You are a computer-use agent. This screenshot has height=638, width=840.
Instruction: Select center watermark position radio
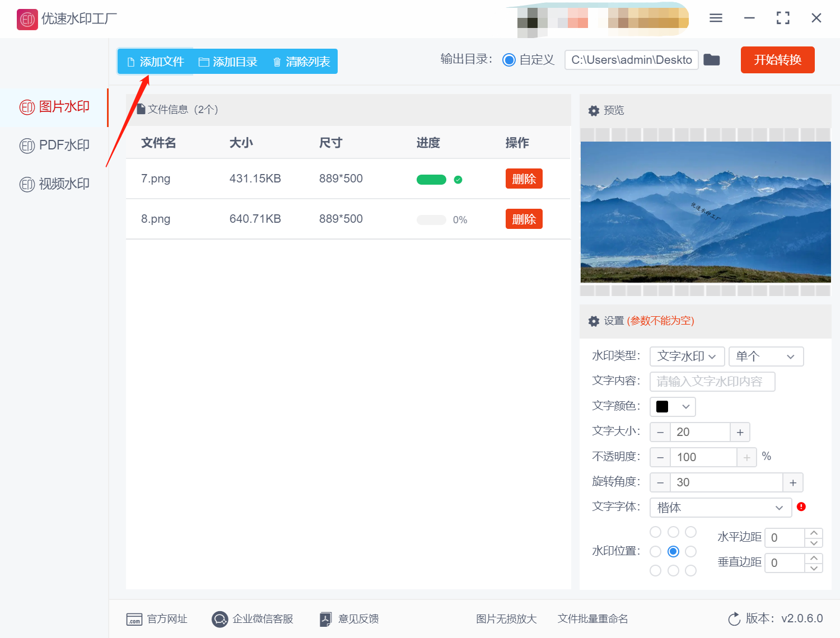(x=674, y=551)
